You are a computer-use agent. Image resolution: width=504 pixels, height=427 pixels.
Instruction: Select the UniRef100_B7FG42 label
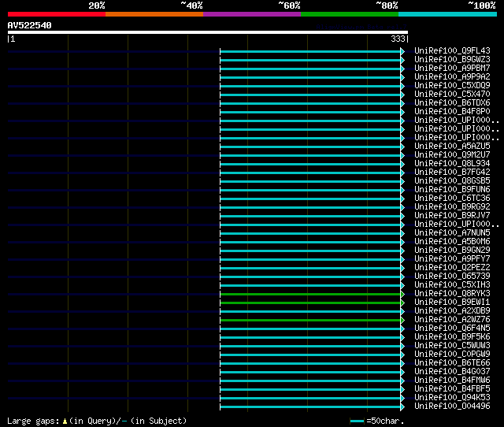(452, 172)
